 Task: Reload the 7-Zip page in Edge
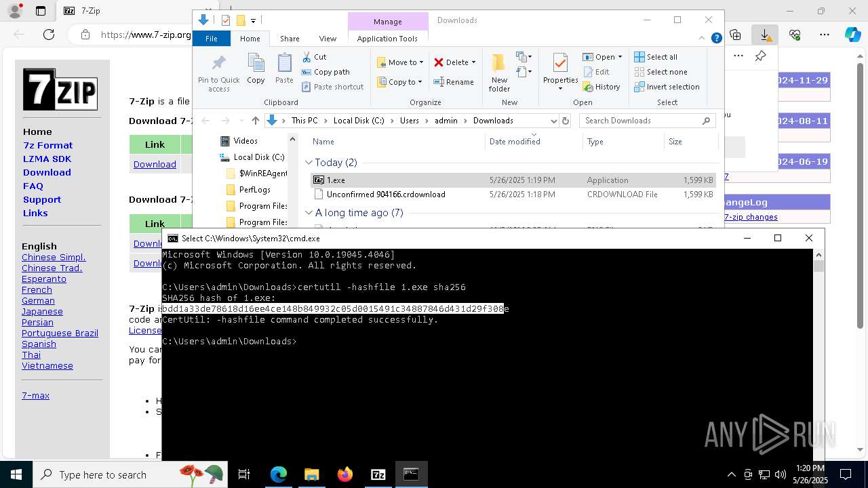49,35
